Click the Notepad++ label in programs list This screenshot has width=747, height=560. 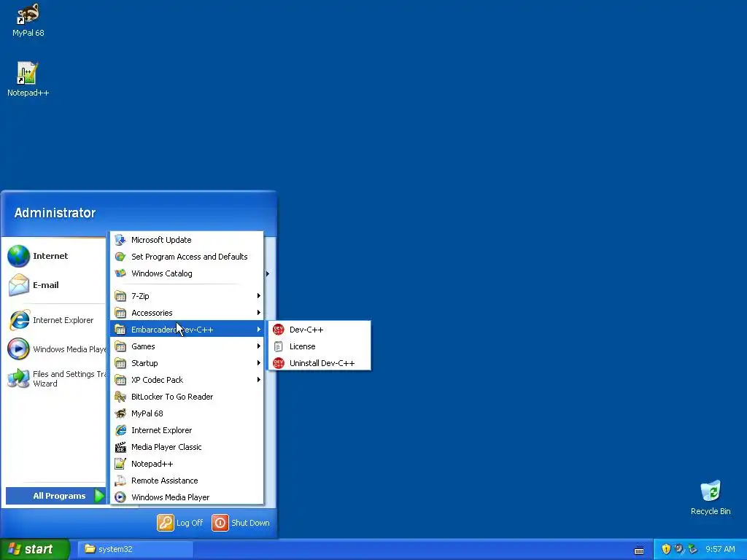click(152, 464)
